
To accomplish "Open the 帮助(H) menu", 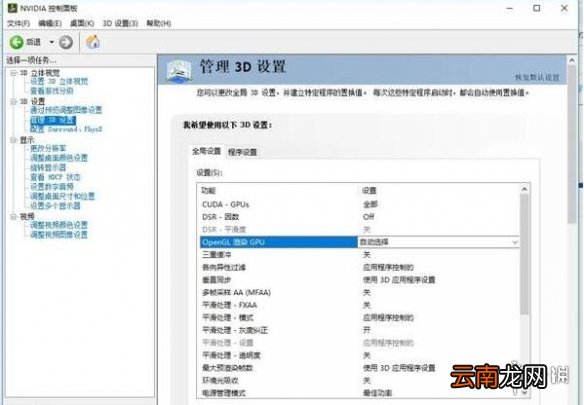I will coord(159,23).
